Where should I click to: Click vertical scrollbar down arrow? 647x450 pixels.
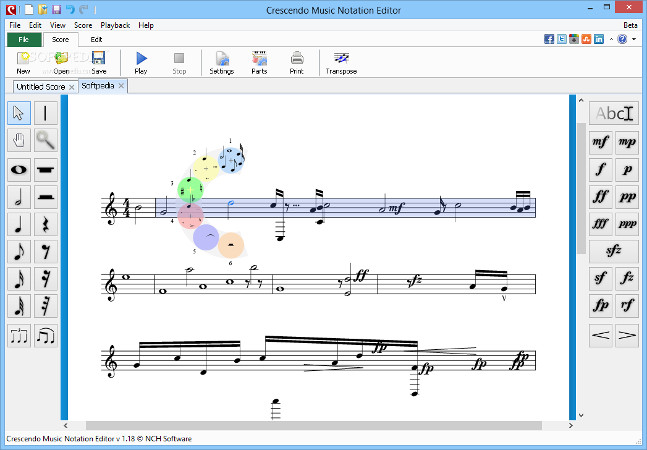[x=581, y=415]
